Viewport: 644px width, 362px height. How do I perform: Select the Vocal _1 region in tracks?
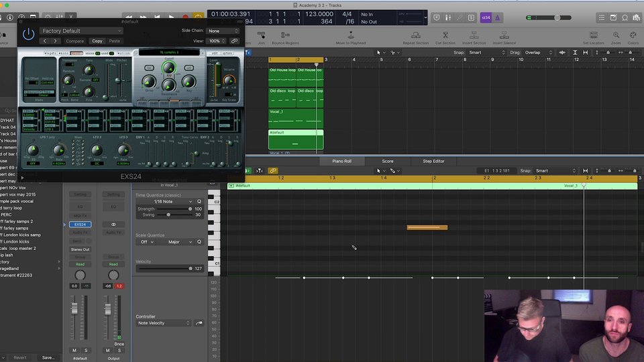tap(296, 118)
